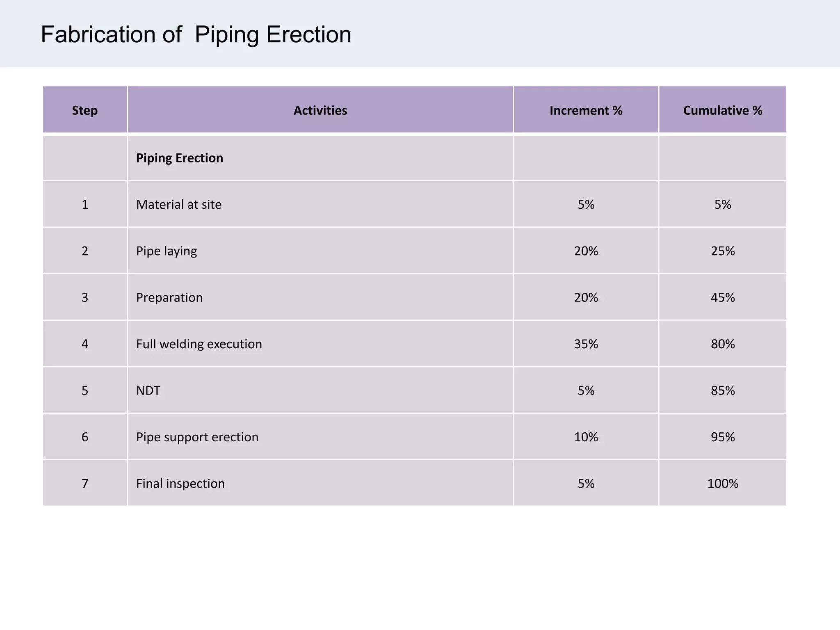Select the Activities column header
The image size is (840, 630).
coord(320,110)
